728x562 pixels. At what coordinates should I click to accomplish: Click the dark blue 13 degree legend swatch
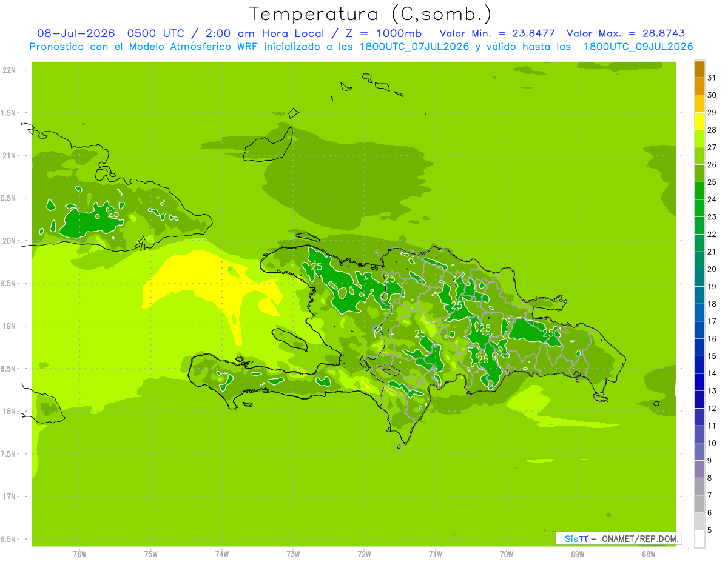point(699,382)
